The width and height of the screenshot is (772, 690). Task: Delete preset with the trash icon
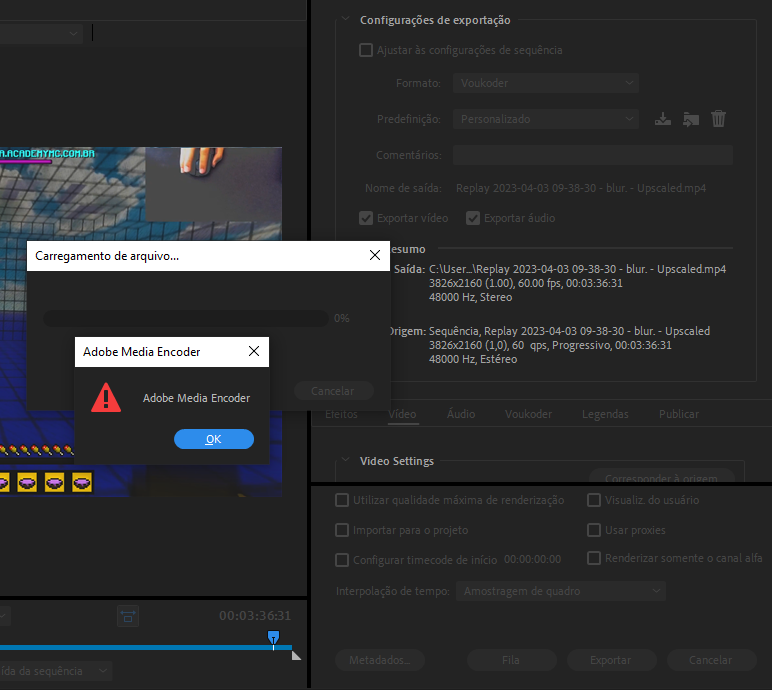pos(718,119)
